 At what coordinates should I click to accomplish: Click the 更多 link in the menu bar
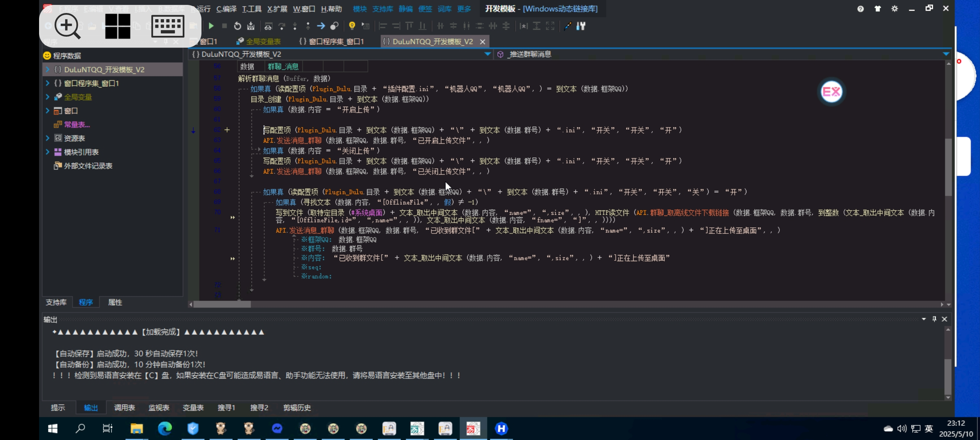coord(463,9)
